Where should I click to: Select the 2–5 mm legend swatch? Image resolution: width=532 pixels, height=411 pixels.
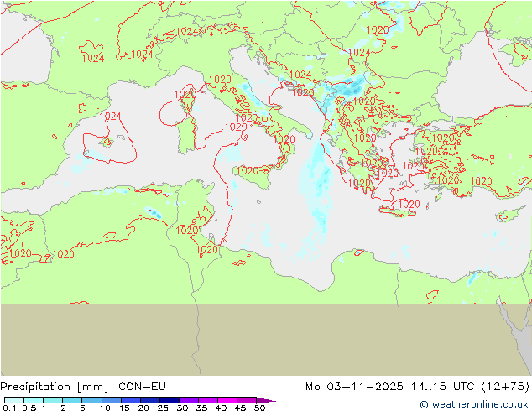tap(72, 400)
